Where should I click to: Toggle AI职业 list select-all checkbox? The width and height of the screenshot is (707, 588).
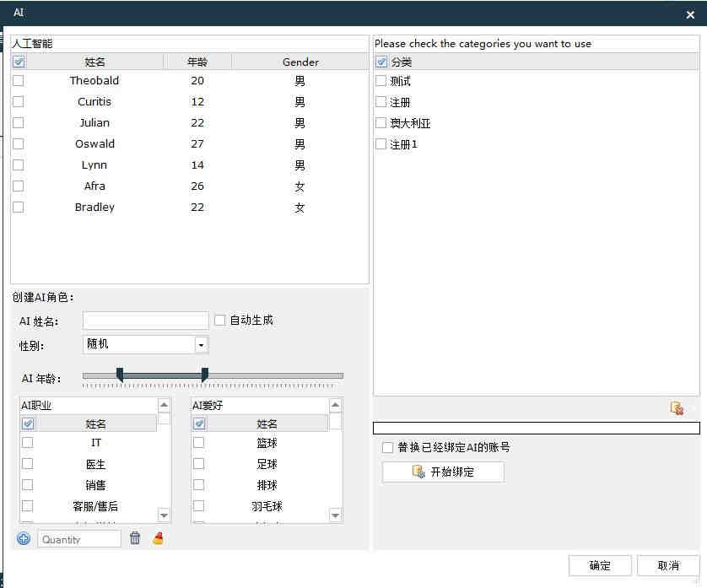[28, 423]
